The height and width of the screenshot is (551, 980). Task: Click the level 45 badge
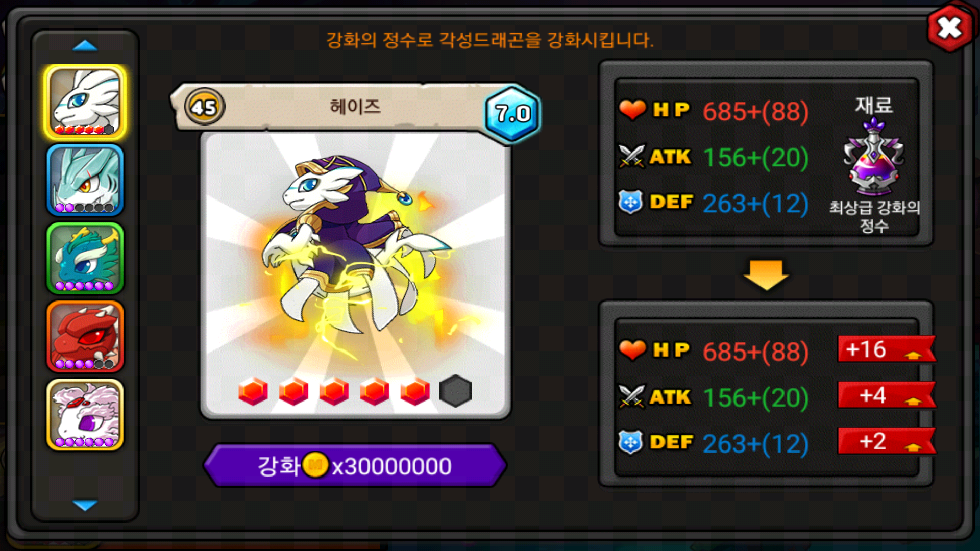click(x=204, y=107)
